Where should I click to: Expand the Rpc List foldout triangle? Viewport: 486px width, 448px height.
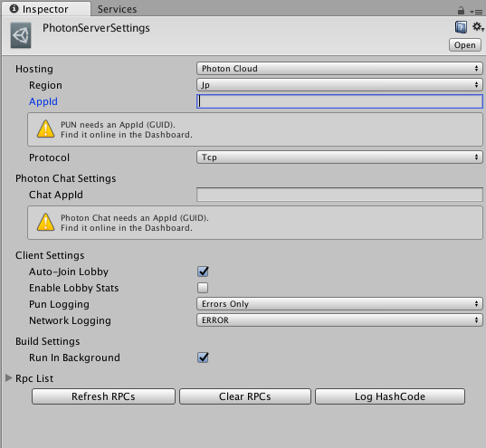(x=9, y=378)
